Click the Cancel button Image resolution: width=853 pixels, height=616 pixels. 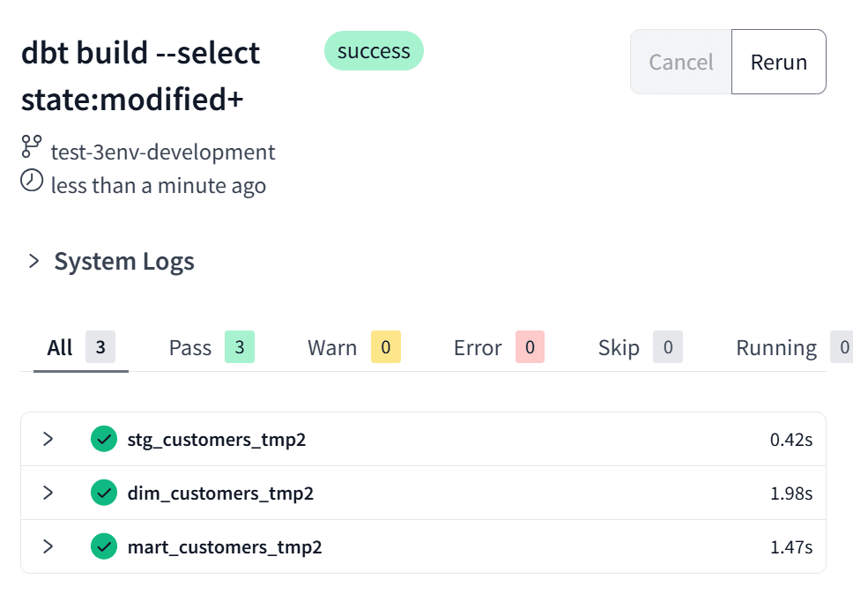point(681,62)
